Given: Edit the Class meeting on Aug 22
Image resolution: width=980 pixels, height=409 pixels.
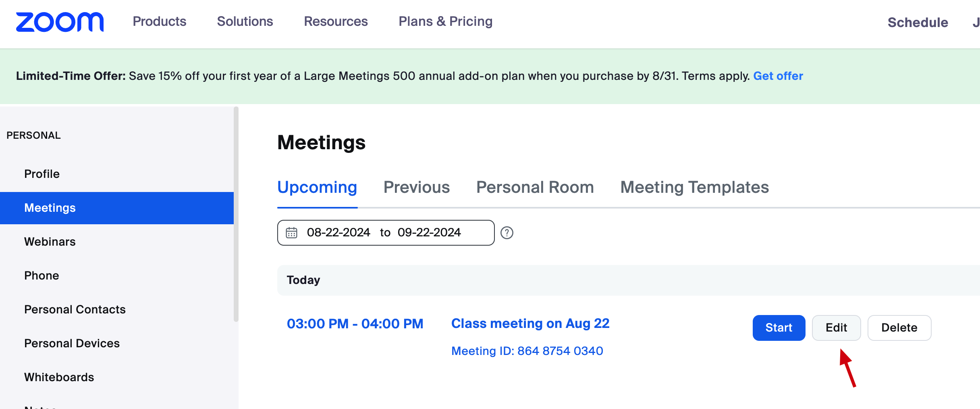Looking at the screenshot, I should (x=837, y=328).
